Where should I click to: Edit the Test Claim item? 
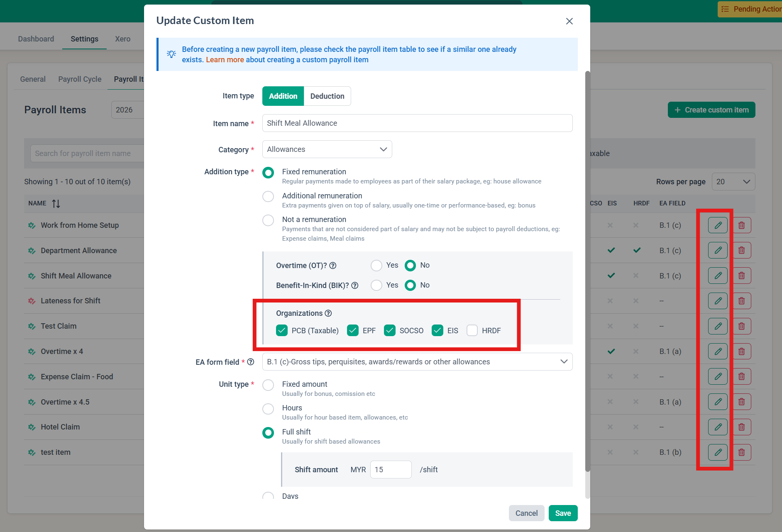pyautogui.click(x=718, y=326)
